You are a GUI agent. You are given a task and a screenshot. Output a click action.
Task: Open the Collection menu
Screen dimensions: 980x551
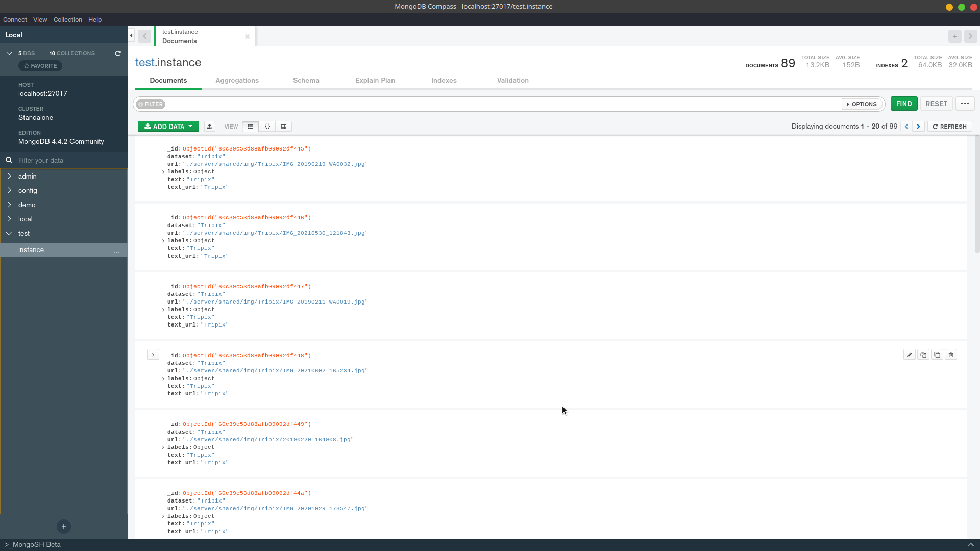click(67, 20)
